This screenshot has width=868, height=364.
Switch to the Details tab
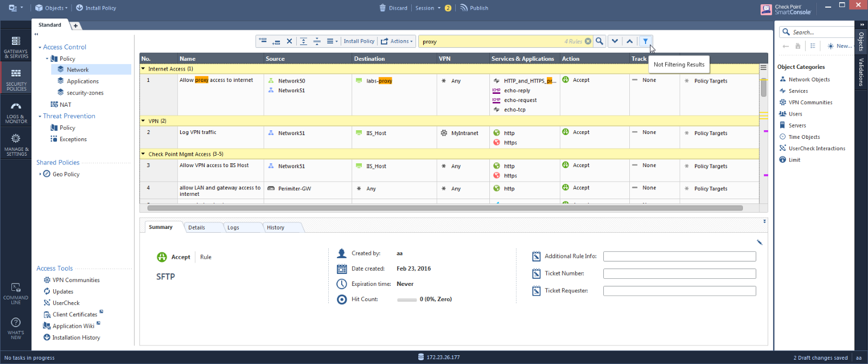(196, 228)
